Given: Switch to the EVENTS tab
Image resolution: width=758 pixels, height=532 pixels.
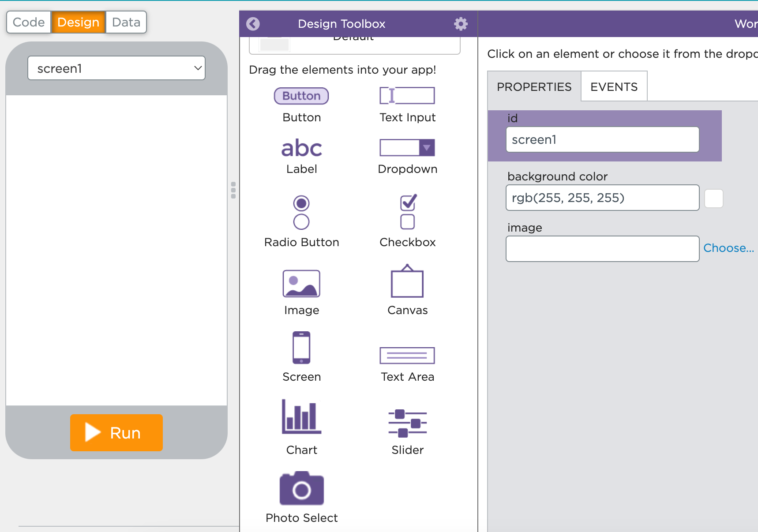Looking at the screenshot, I should [613, 86].
